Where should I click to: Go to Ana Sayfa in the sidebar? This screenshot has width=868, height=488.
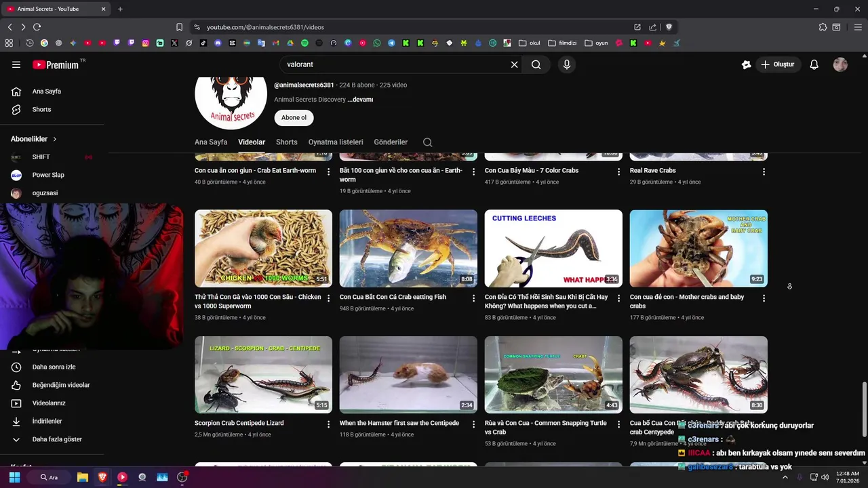(x=46, y=91)
